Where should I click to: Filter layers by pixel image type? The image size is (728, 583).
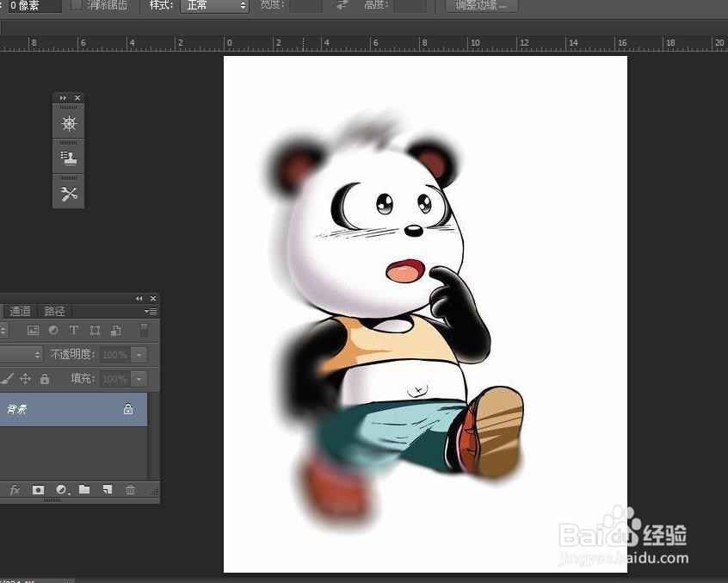(x=33, y=331)
